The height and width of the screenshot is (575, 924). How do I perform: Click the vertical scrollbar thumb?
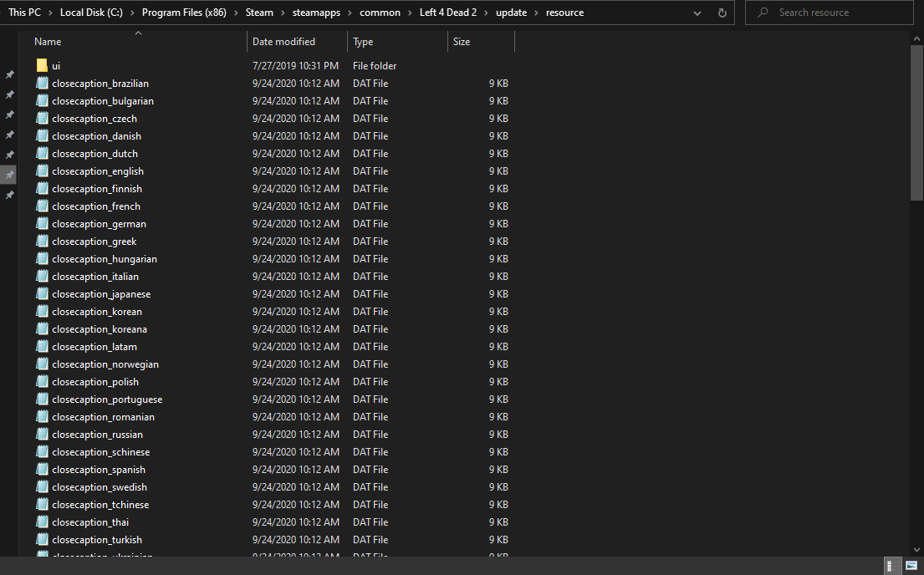click(x=917, y=123)
